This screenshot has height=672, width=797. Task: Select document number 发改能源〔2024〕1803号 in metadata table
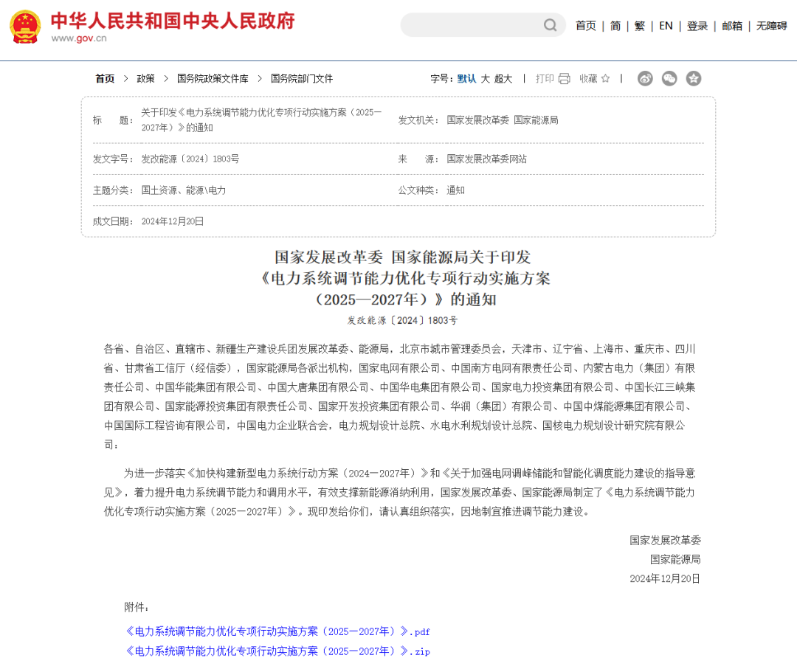tap(190, 159)
